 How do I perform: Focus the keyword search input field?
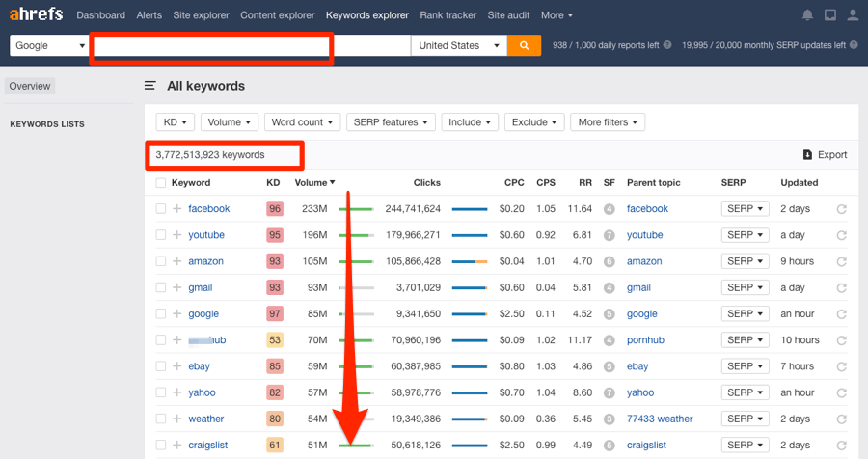point(211,48)
